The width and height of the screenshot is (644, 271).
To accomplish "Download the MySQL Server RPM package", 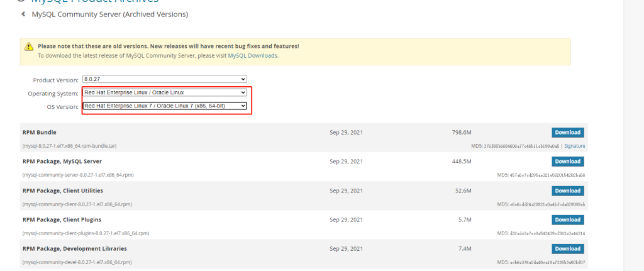I will click(567, 162).
